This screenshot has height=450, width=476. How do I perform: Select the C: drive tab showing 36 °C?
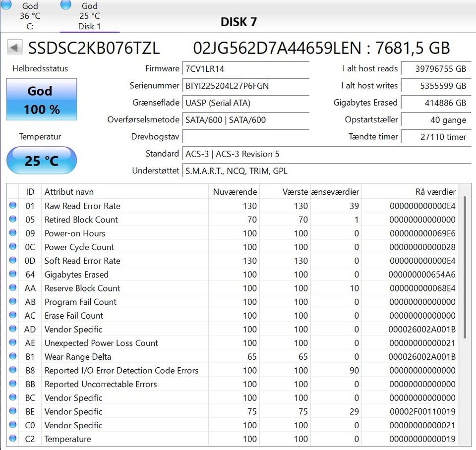pyautogui.click(x=30, y=16)
